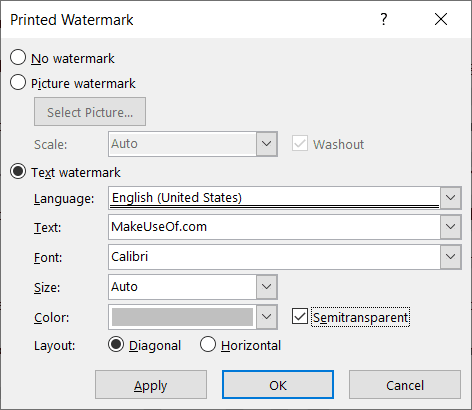
Task: Expand the Text dropdown list
Action: coord(451,227)
